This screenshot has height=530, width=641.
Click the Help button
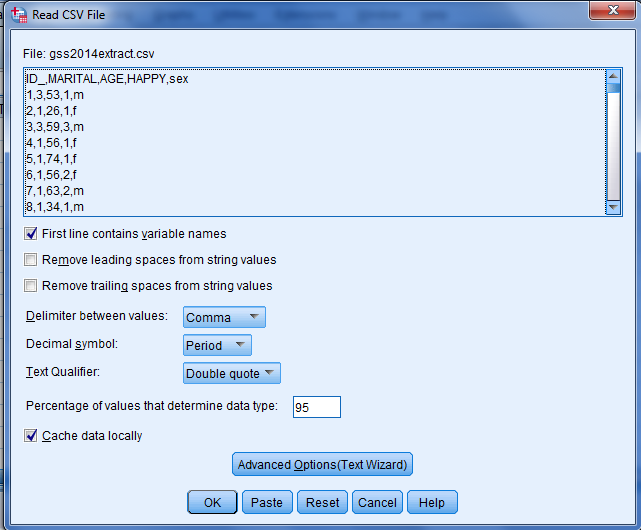click(432, 502)
